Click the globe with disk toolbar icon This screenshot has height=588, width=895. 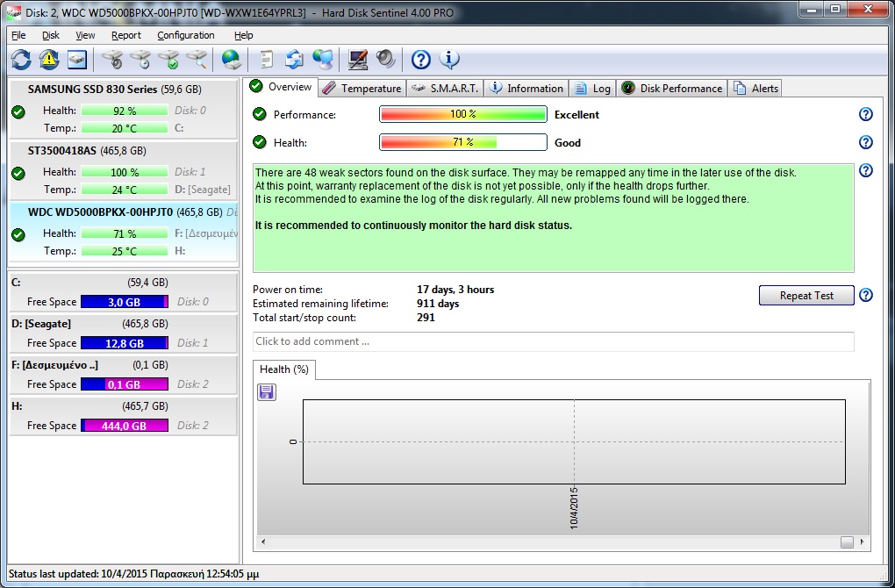click(231, 60)
